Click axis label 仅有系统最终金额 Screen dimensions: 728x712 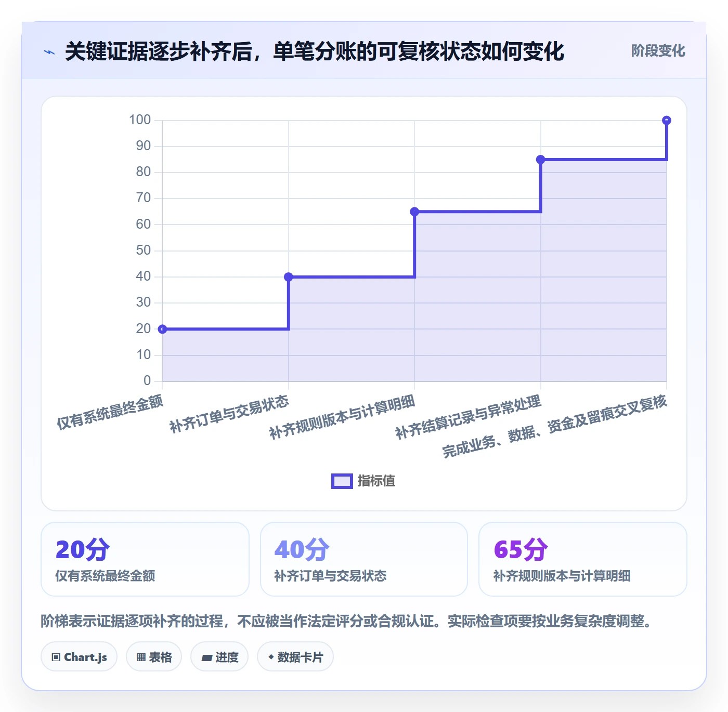(110, 412)
